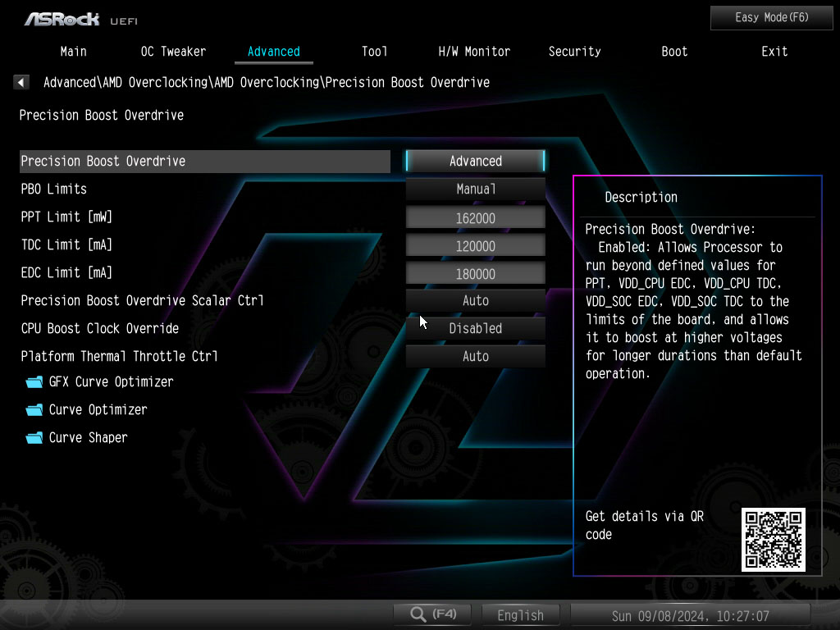
Task: Open PBO Limits dropdown set to Manual
Action: click(475, 189)
